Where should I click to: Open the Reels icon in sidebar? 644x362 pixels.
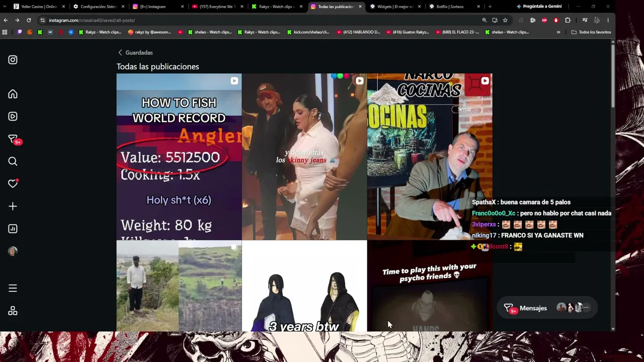[13, 116]
